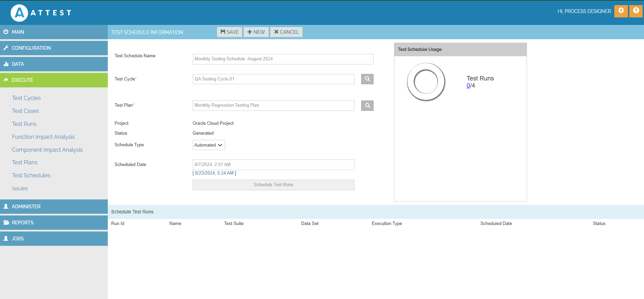Click the Main dashboard icon
Screen dimensions: 644x299
pyautogui.click(x=6, y=32)
